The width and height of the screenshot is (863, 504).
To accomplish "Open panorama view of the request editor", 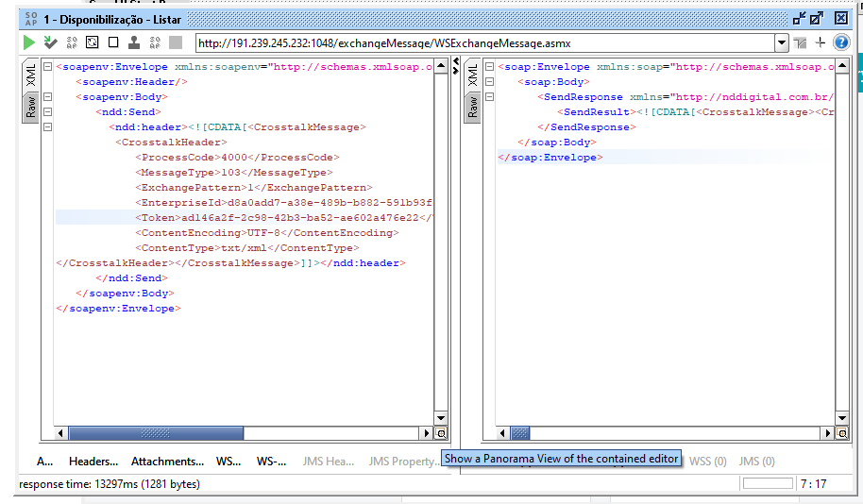I will tap(441, 434).
